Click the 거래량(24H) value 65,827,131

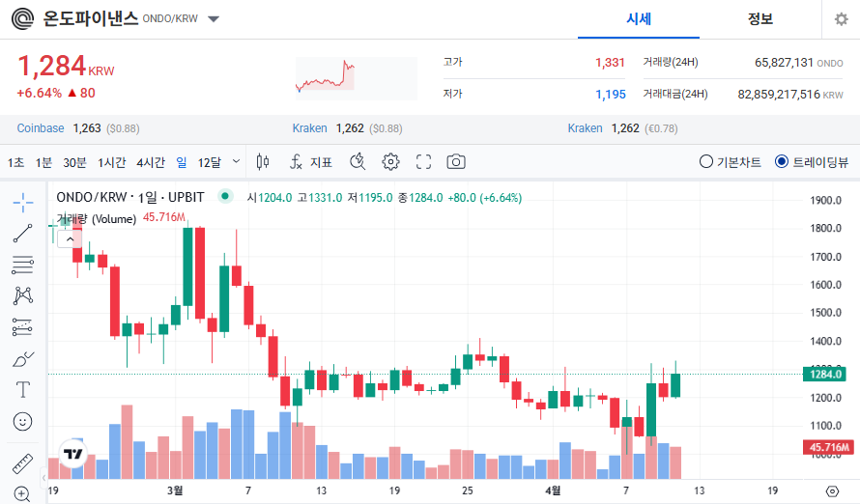[x=784, y=63]
